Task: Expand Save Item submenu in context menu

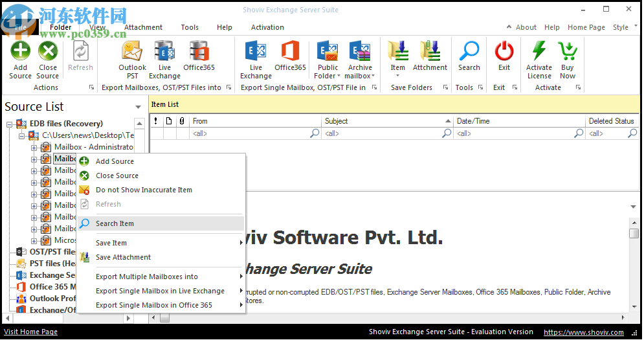Action: click(x=241, y=243)
